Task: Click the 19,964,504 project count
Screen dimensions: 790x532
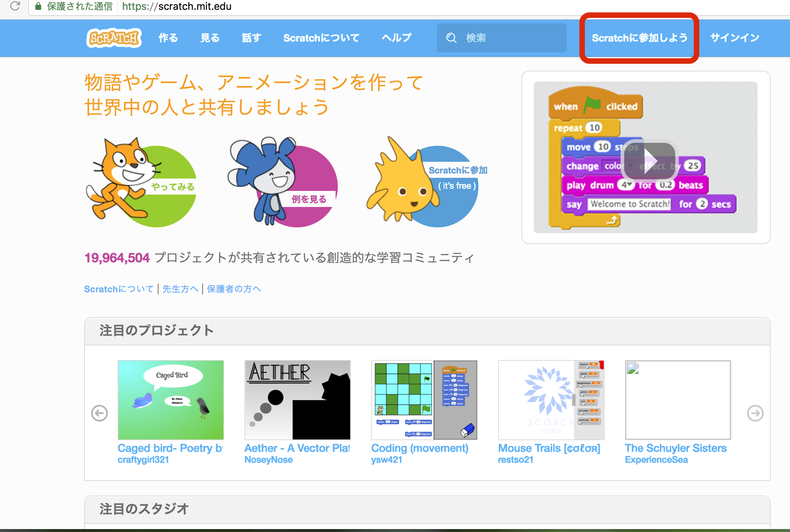Action: click(x=117, y=258)
